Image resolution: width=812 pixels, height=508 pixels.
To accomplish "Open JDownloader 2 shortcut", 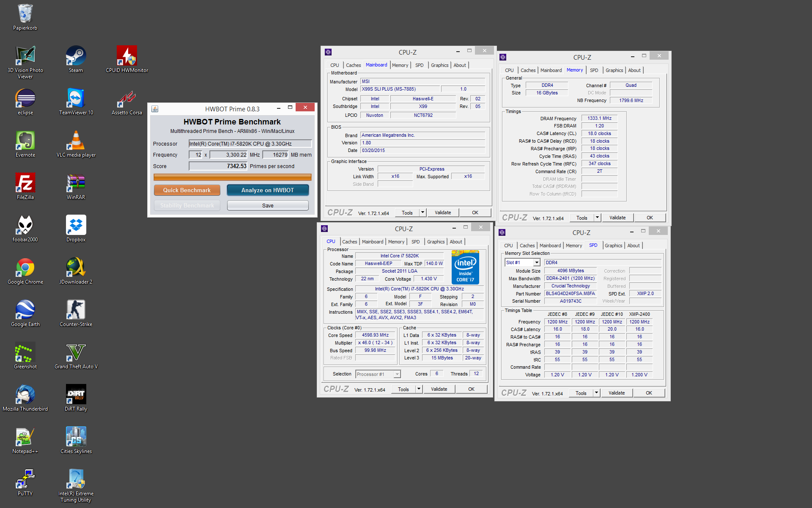I will (76, 271).
